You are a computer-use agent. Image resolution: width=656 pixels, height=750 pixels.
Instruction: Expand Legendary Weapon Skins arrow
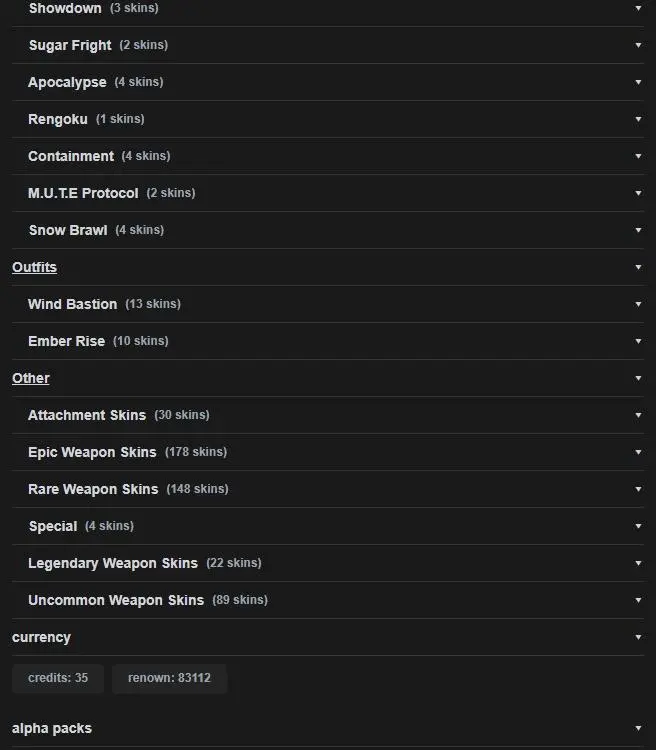(x=638, y=563)
